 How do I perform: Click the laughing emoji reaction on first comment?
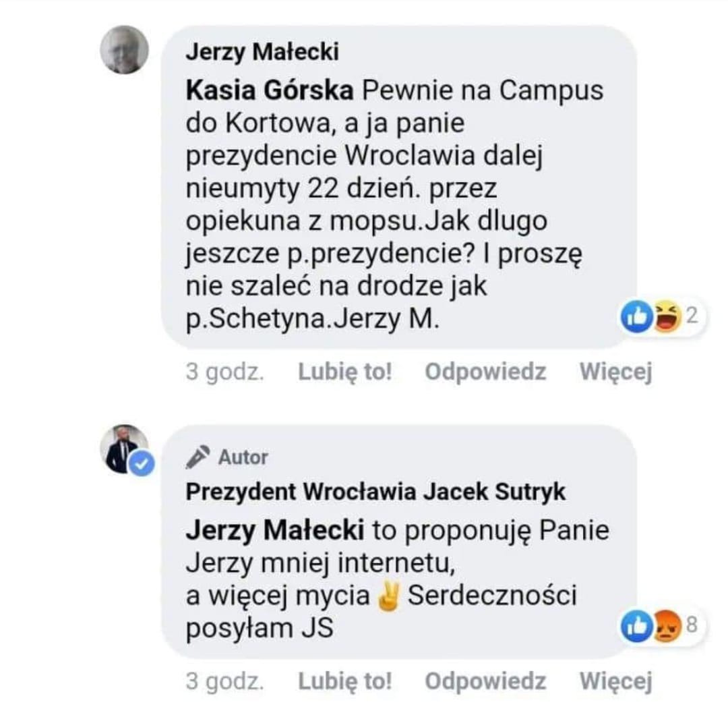coord(667,316)
